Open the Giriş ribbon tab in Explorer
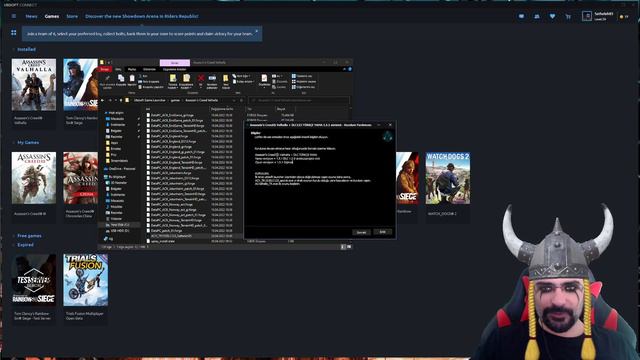This screenshot has width=640, height=360. tap(118, 69)
